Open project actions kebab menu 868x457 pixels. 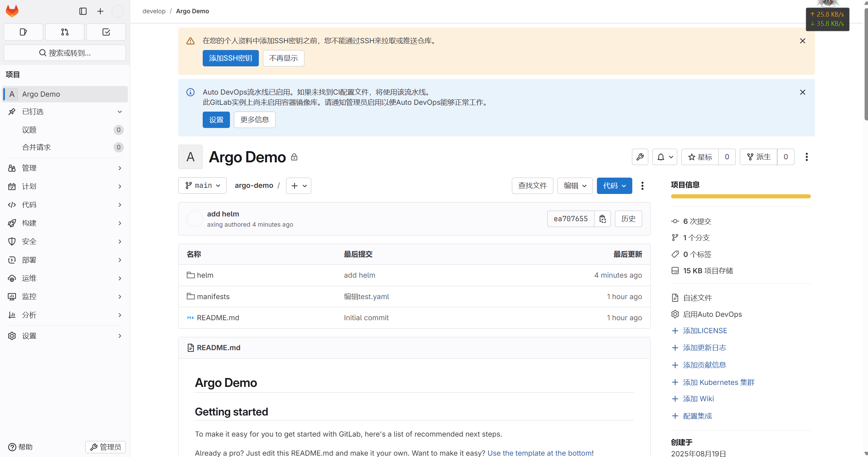(x=806, y=157)
